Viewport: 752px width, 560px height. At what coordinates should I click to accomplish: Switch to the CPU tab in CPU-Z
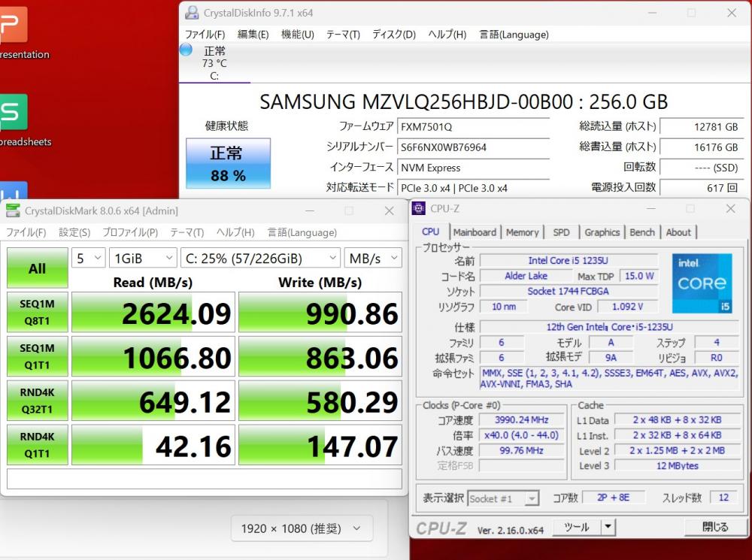[430, 232]
